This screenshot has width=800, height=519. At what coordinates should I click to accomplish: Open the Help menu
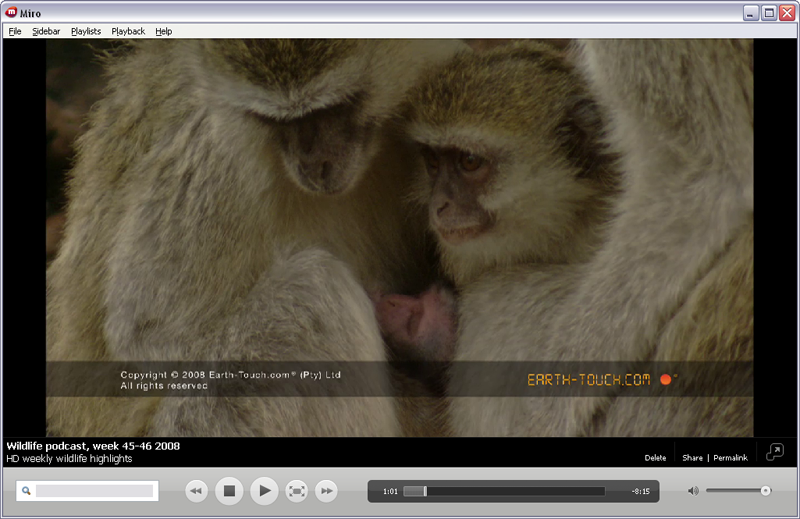point(164,31)
